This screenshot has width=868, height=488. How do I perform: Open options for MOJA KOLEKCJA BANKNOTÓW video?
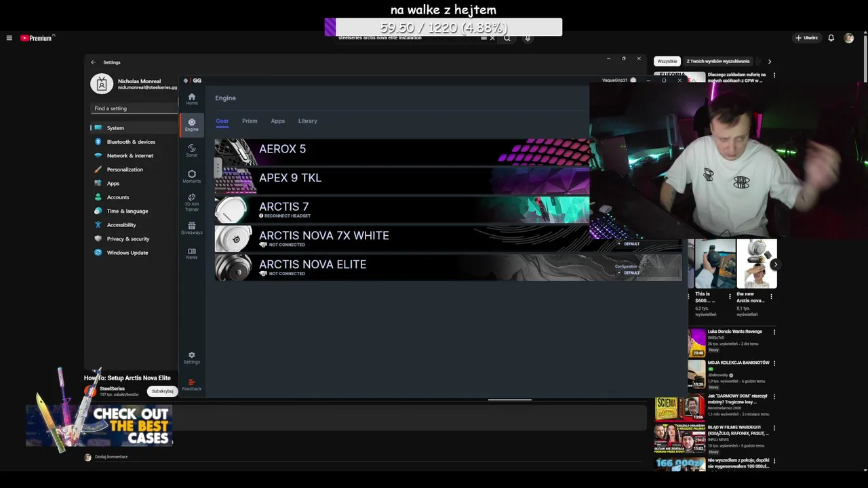pyautogui.click(x=774, y=363)
